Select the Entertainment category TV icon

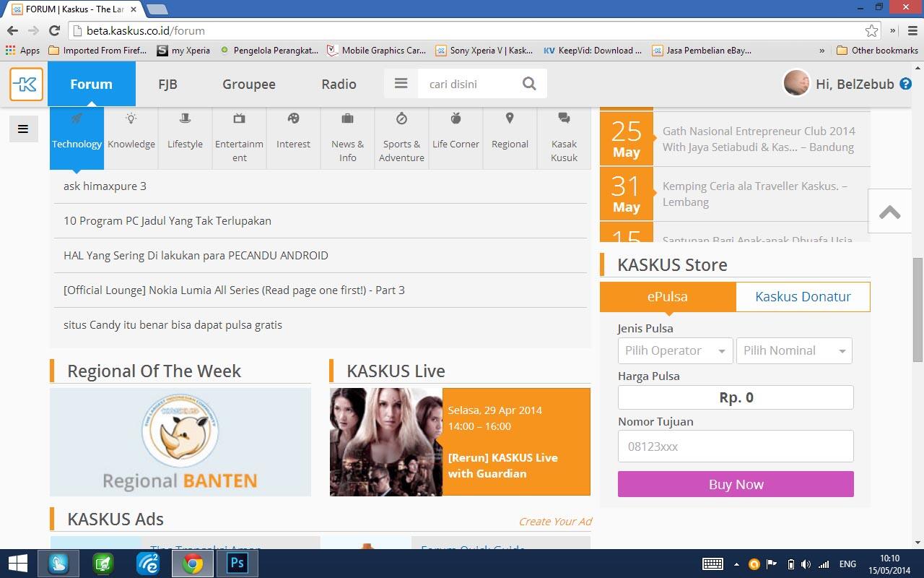(x=239, y=118)
